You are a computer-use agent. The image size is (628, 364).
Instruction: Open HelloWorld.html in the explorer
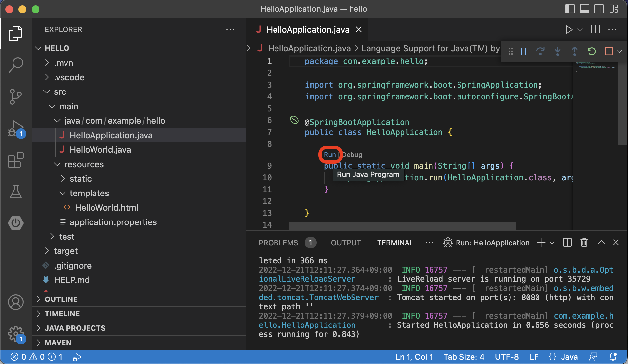pos(139,207)
